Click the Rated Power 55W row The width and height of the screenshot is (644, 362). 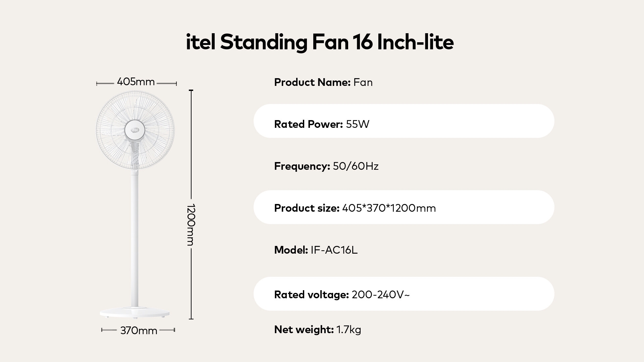[x=404, y=121]
